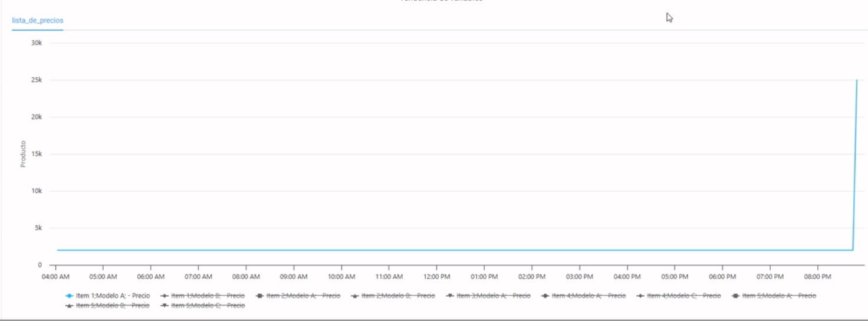Enable legend series Item 4;Modelo A; - Precio
868x321 pixels.
583,296
